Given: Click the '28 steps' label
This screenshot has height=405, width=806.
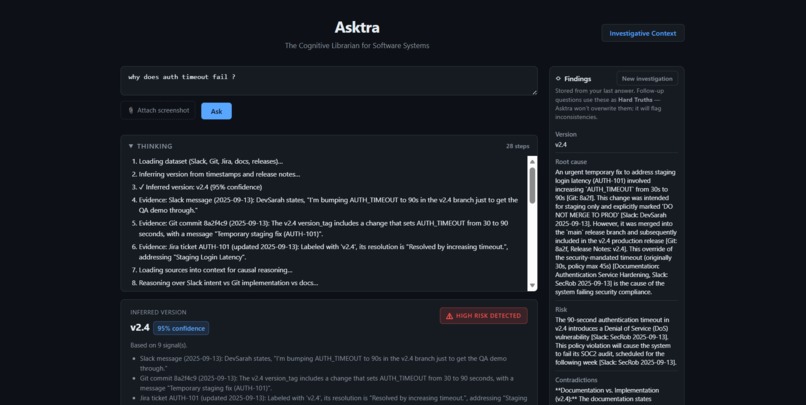Looking at the screenshot, I should click(518, 146).
